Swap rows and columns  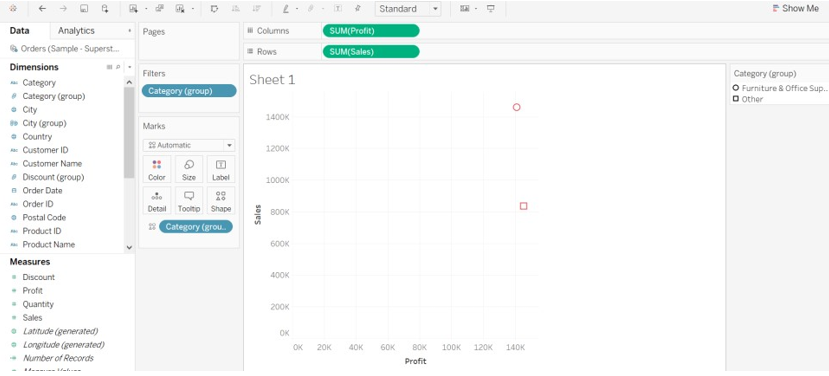[214, 8]
